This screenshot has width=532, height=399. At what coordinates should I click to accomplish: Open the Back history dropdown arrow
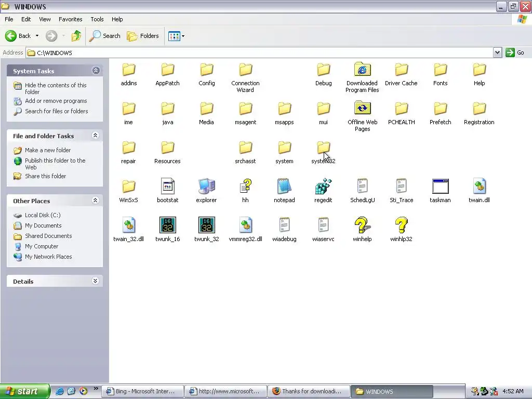point(37,36)
